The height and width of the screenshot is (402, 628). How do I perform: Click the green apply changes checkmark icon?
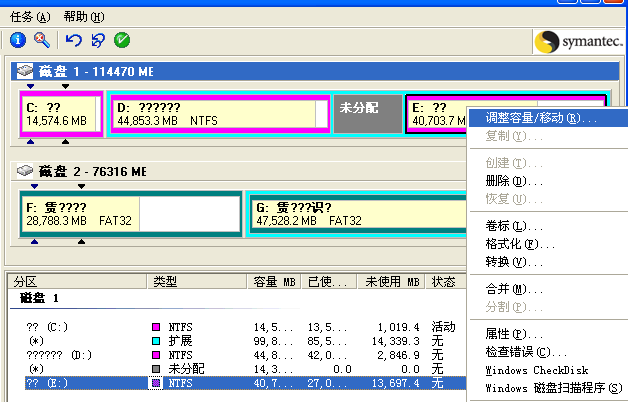point(122,40)
